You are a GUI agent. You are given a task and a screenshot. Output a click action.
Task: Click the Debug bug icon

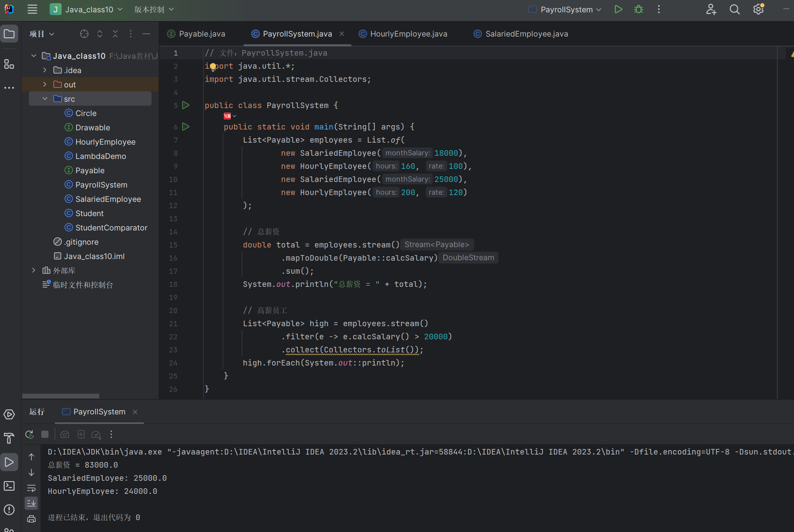click(639, 10)
